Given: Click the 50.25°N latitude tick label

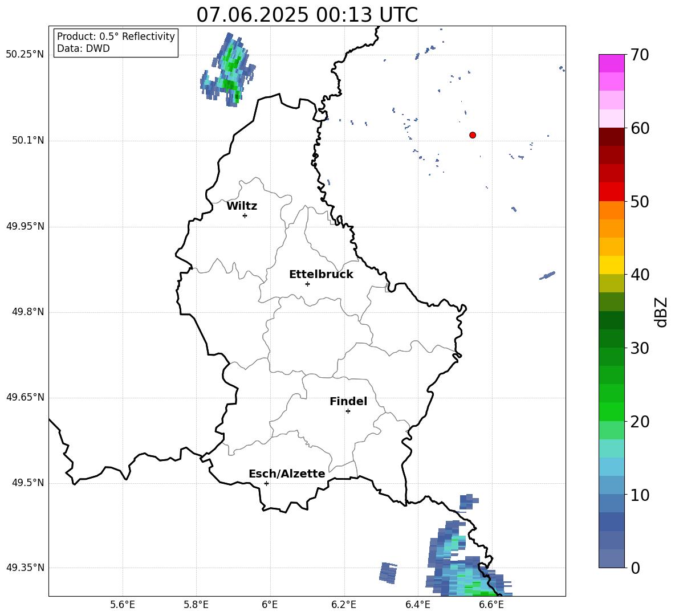Looking at the screenshot, I should coord(25,55).
